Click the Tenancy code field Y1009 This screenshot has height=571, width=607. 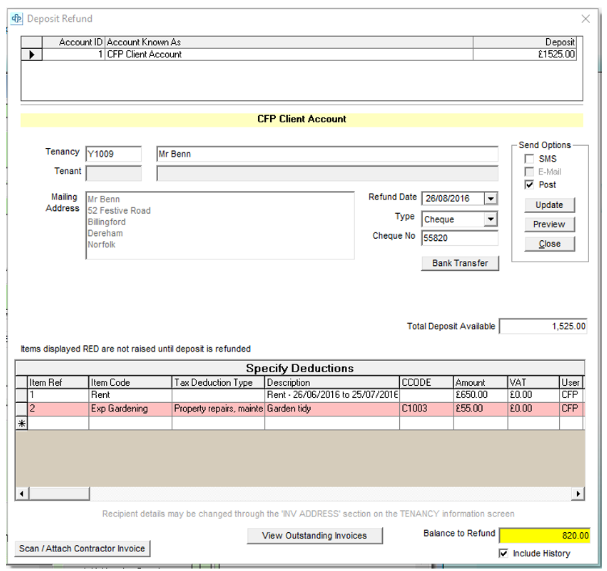113,154
